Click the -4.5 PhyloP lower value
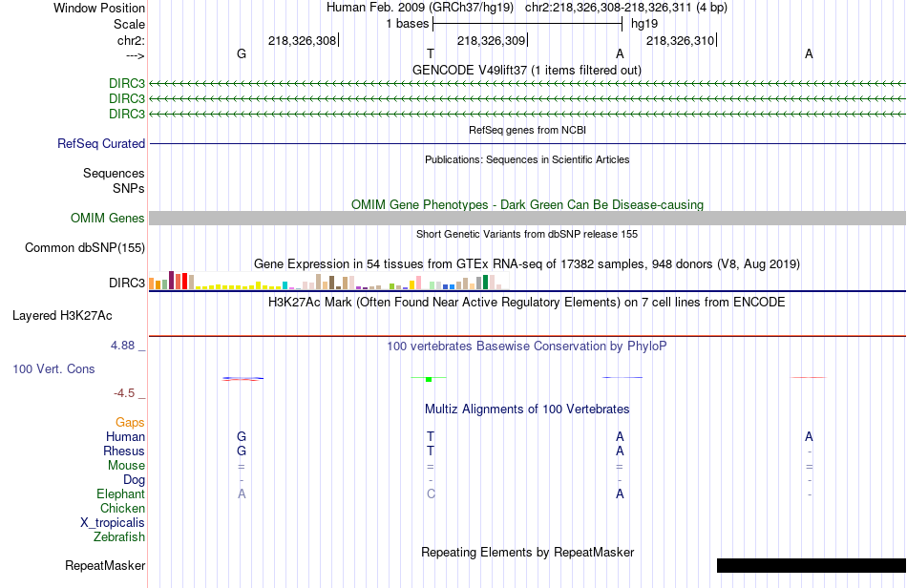907x588 pixels. pos(124,393)
